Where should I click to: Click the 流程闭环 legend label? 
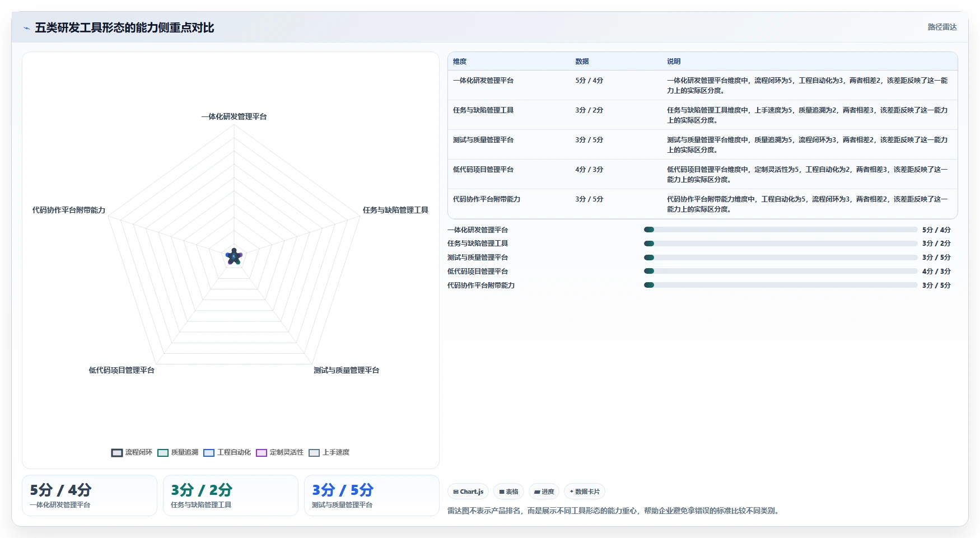coord(139,452)
